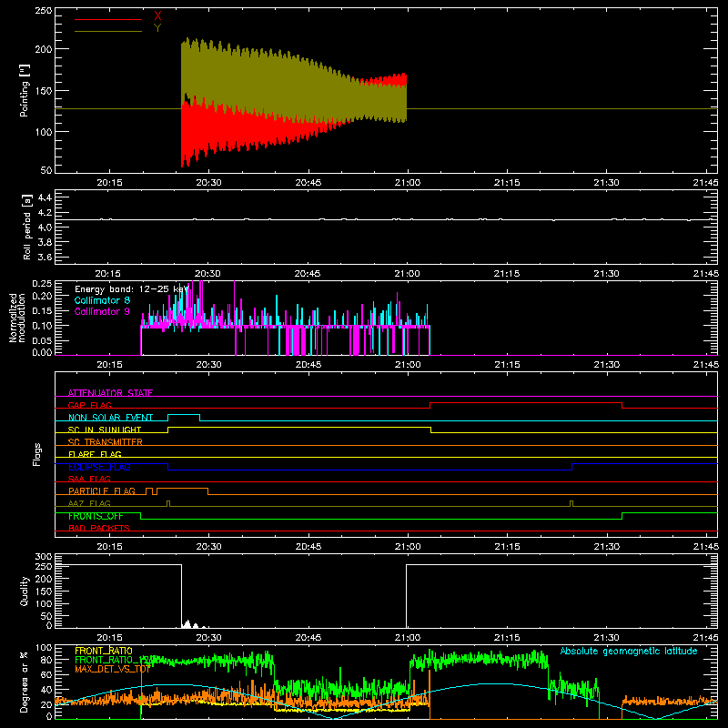
Task: Click the green FRONT_RATIO_12 legend label
Action: pyautogui.click(x=111, y=660)
